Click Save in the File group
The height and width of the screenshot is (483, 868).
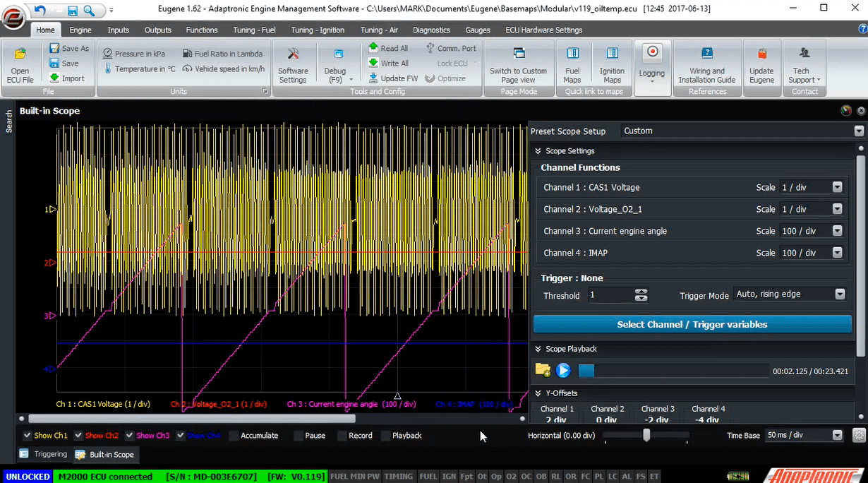tap(64, 64)
